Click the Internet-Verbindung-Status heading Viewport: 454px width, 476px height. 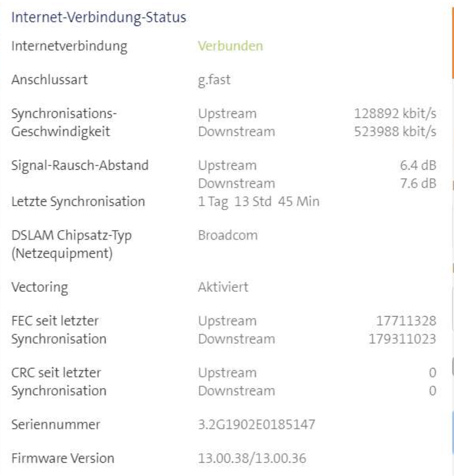click(99, 18)
